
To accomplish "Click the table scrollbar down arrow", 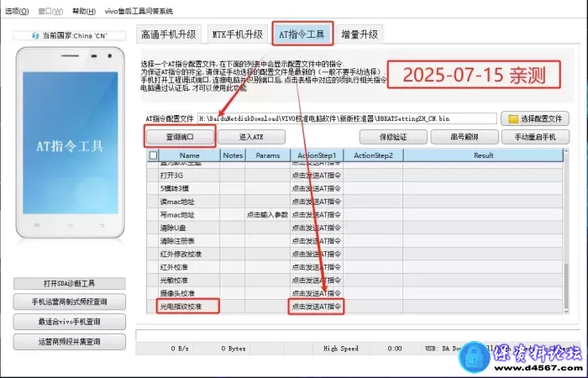I will tap(566, 311).
